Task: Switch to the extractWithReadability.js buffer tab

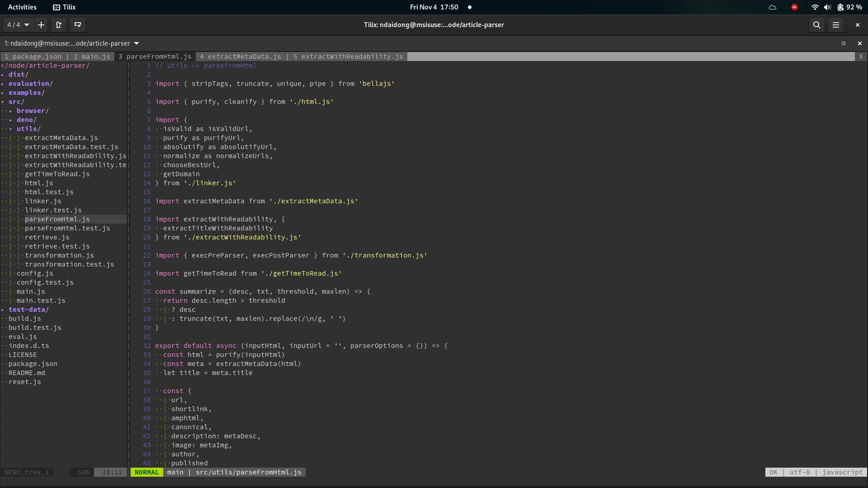Action: pos(348,56)
